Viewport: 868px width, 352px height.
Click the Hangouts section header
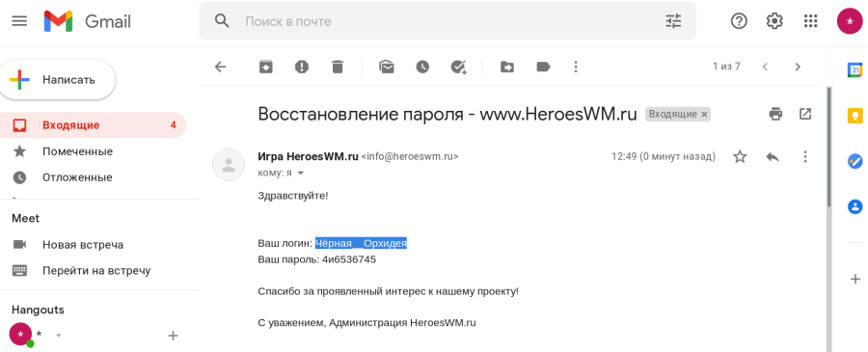click(x=39, y=310)
